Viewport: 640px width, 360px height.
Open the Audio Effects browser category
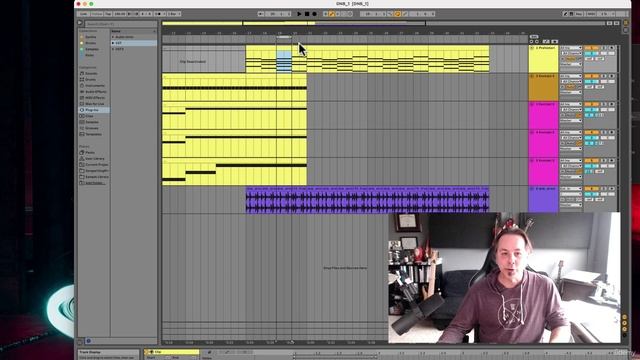95,92
